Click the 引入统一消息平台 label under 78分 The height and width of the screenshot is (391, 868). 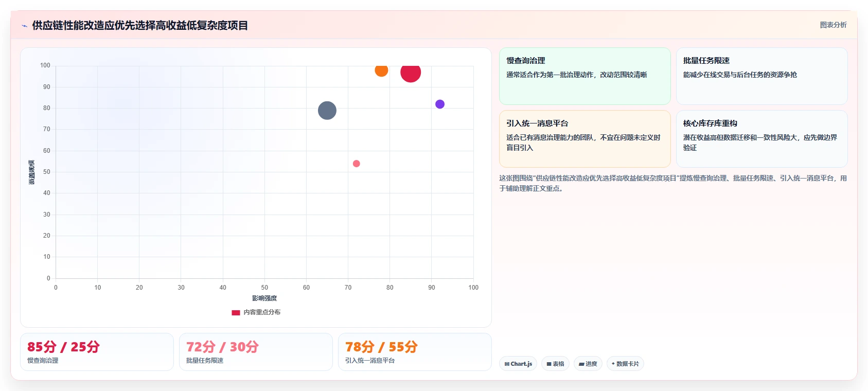tap(370, 361)
